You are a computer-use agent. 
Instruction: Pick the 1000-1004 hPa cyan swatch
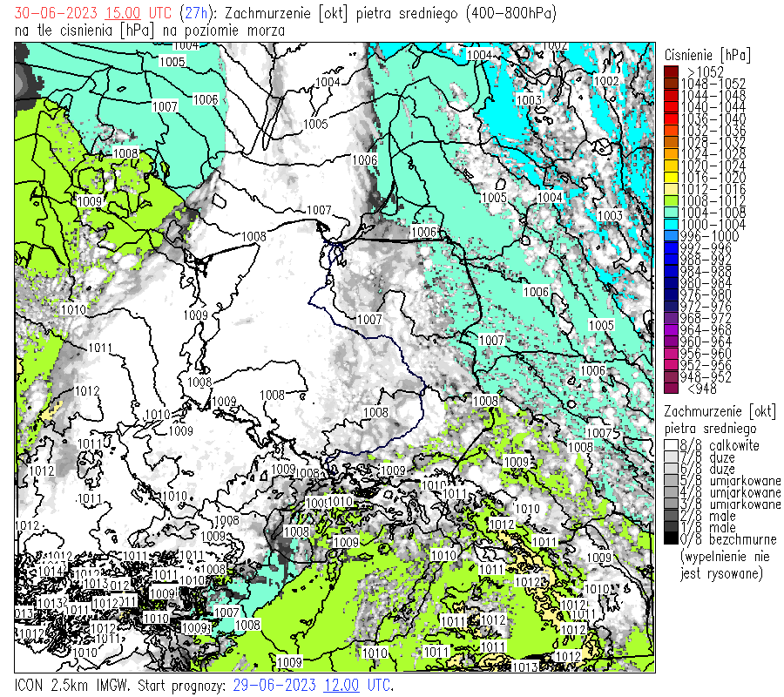(x=671, y=224)
